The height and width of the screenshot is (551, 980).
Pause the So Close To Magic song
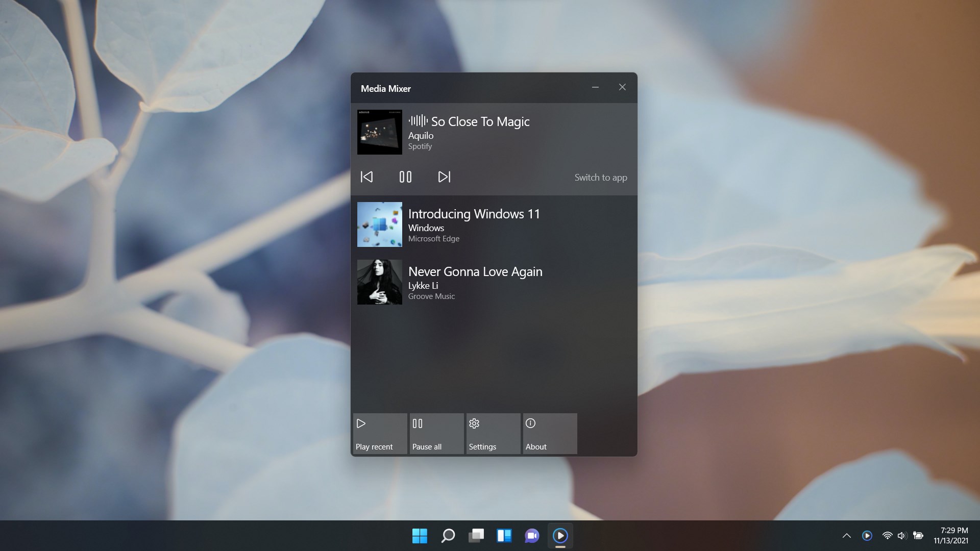click(x=405, y=177)
